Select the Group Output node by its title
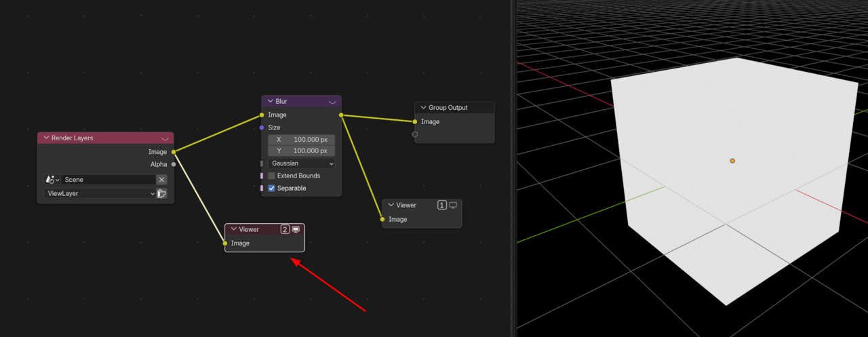The width and height of the screenshot is (868, 337). click(x=448, y=107)
